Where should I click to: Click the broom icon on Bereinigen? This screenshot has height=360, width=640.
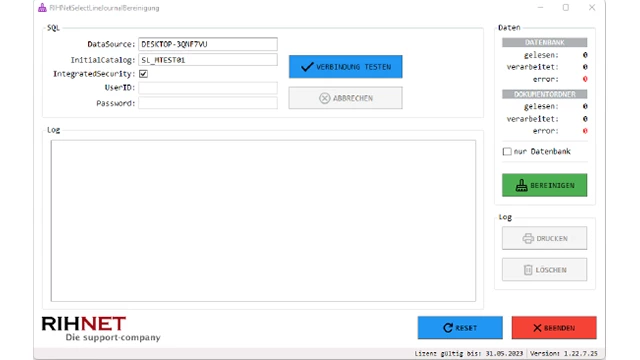(x=521, y=185)
